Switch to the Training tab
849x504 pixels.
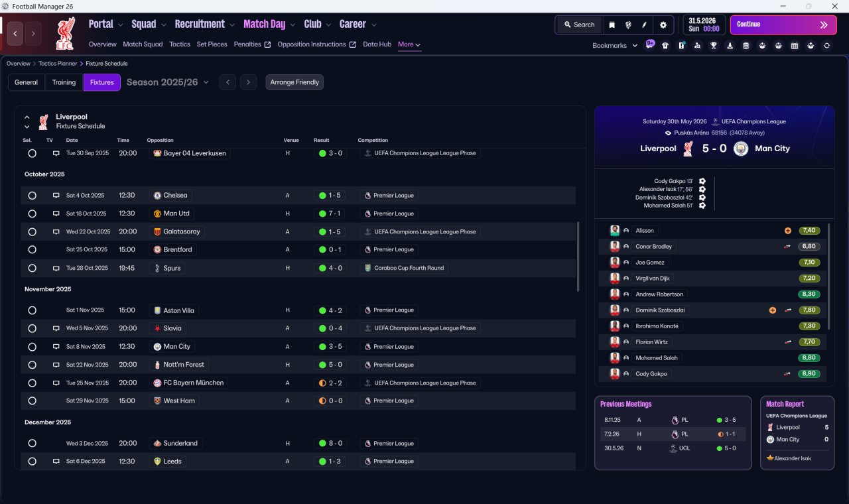click(x=64, y=82)
